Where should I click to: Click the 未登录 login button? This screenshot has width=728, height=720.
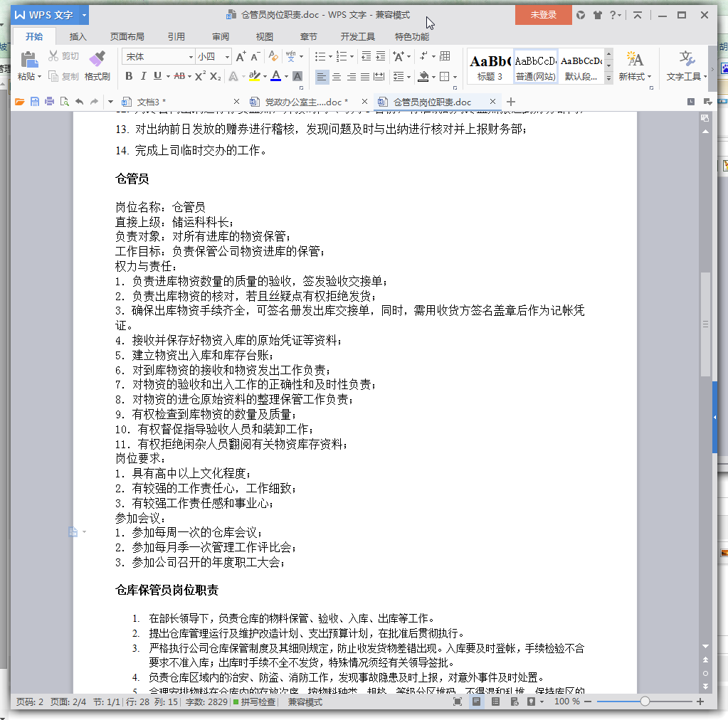click(x=543, y=15)
